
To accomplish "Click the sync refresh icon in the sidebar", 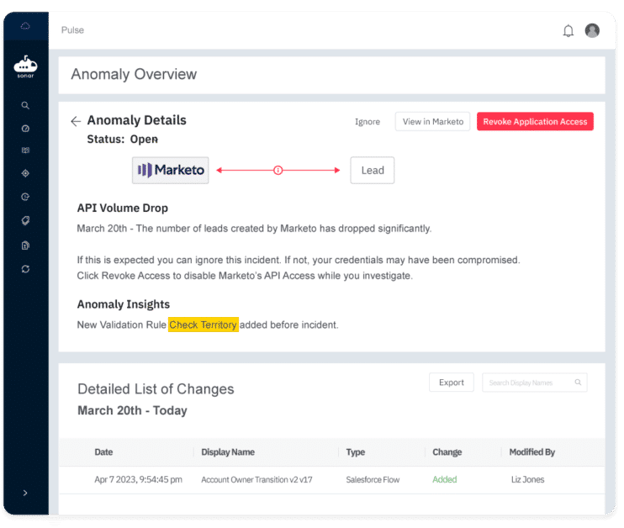I will (25, 269).
